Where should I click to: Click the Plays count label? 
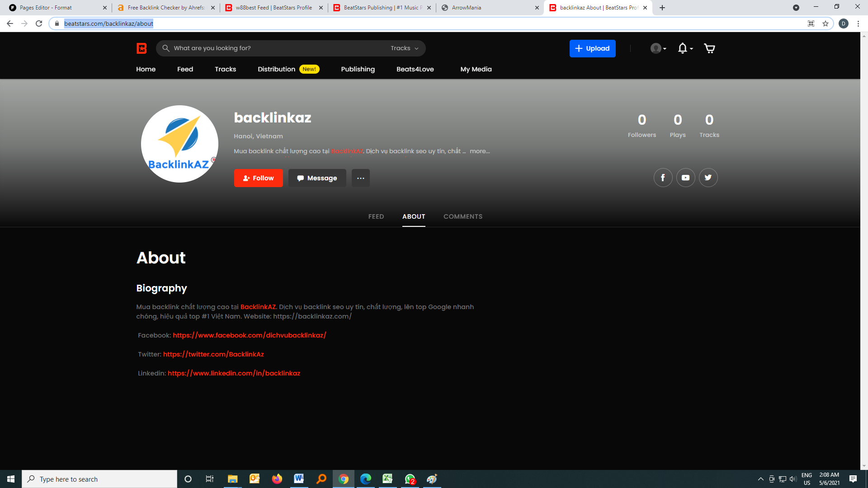[x=677, y=135]
